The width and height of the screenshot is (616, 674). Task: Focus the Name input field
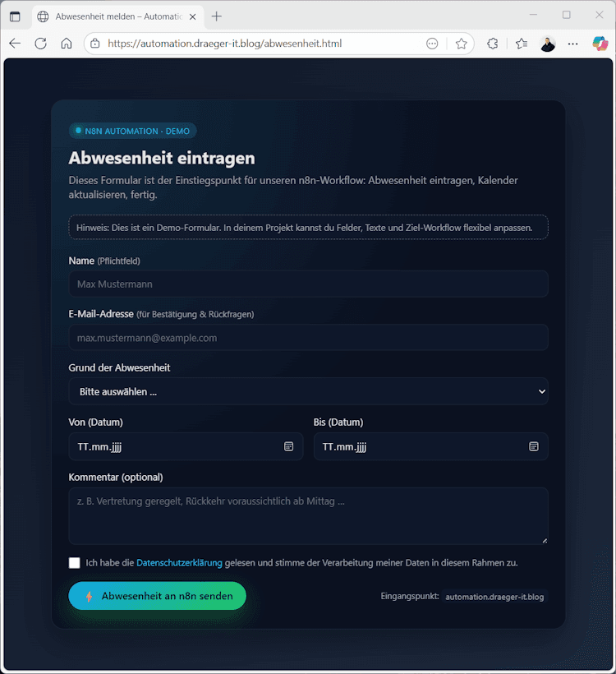pos(309,284)
